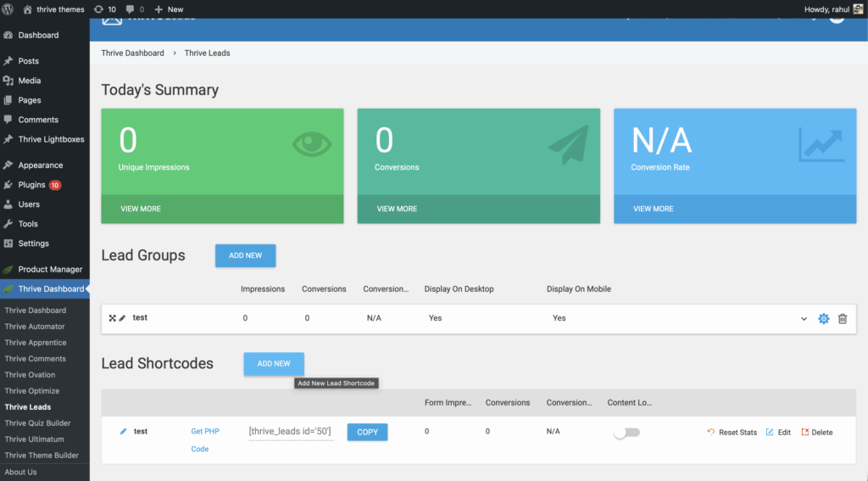This screenshot has width=868, height=481.
Task: Open settings gear for test lead group
Action: (823, 319)
